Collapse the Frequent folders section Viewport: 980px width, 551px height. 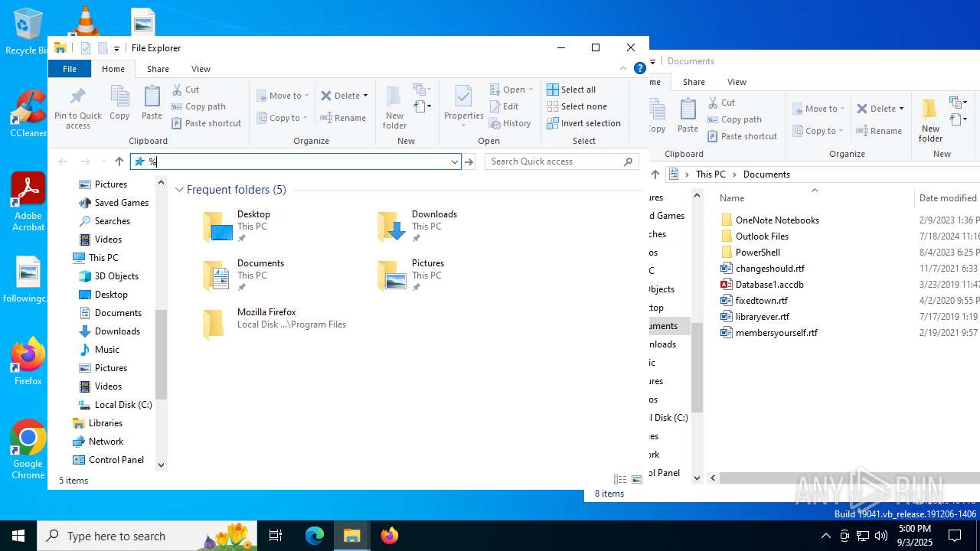coord(180,190)
